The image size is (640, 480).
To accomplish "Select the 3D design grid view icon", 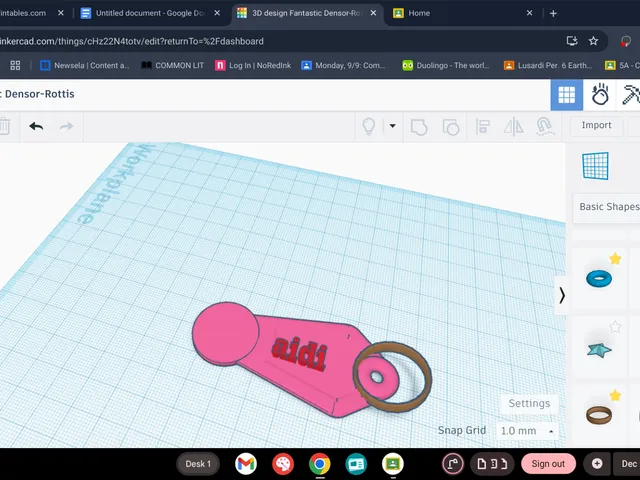I will 567,95.
